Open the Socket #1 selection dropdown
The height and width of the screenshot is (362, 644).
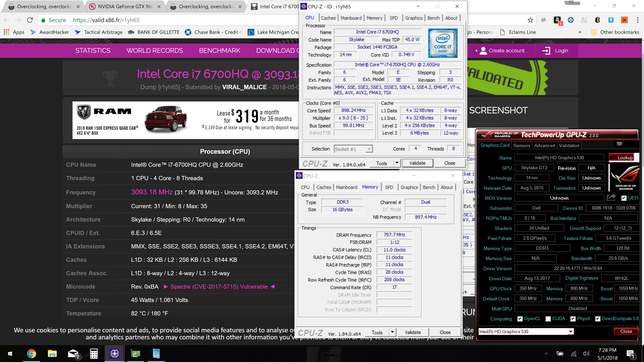coord(353,149)
